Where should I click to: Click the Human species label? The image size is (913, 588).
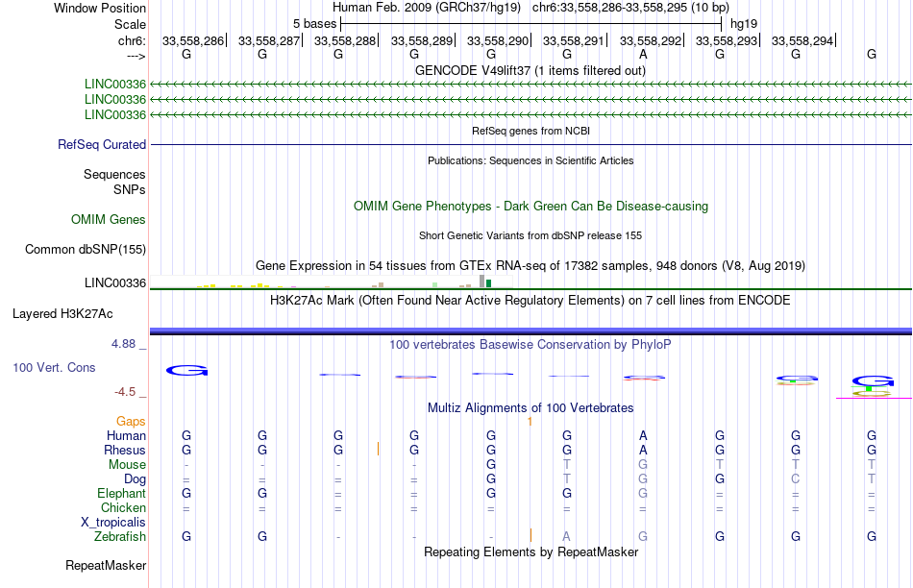point(126,435)
